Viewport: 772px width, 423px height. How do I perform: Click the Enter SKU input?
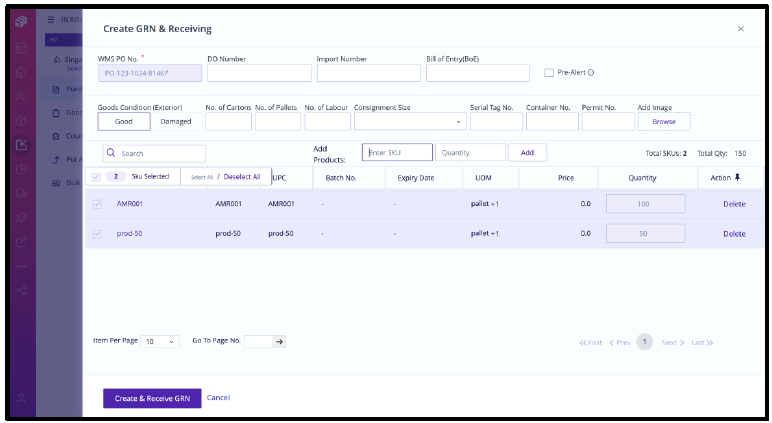[397, 153]
